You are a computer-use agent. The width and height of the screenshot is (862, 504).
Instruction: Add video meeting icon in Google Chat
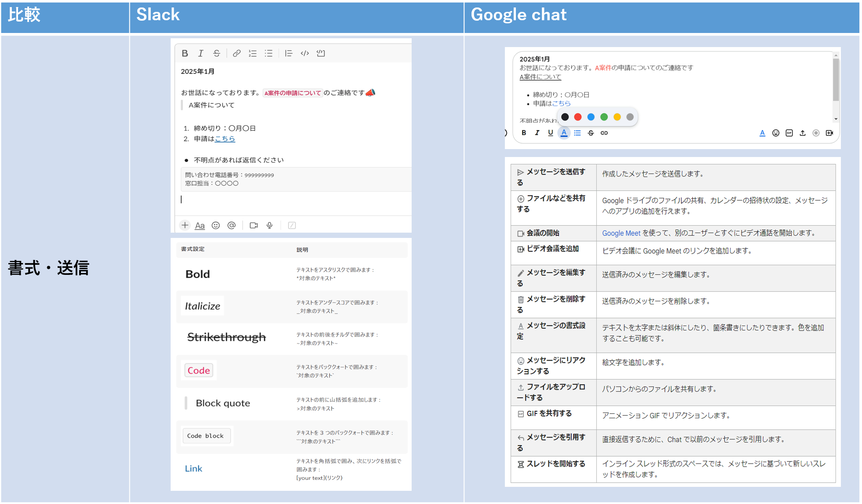[x=829, y=133]
